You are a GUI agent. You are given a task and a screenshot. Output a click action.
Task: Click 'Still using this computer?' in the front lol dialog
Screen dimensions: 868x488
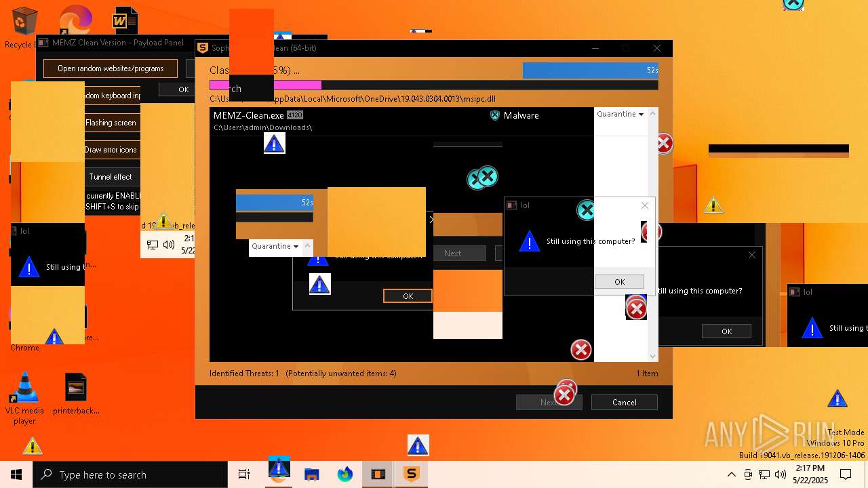[591, 241]
